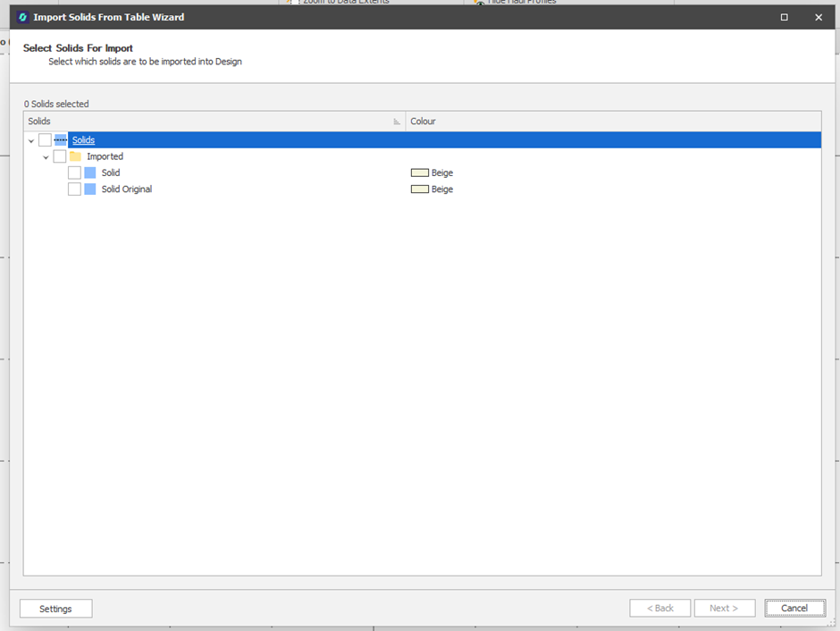Check the Solid item checkbox
Image resolution: width=840 pixels, height=631 pixels.
[x=74, y=172]
